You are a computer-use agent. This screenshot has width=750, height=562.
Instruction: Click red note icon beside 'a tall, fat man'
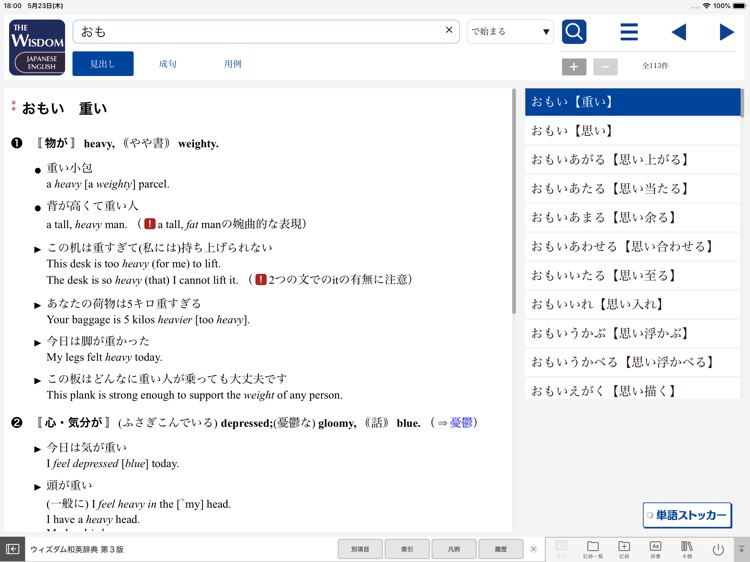tap(150, 224)
